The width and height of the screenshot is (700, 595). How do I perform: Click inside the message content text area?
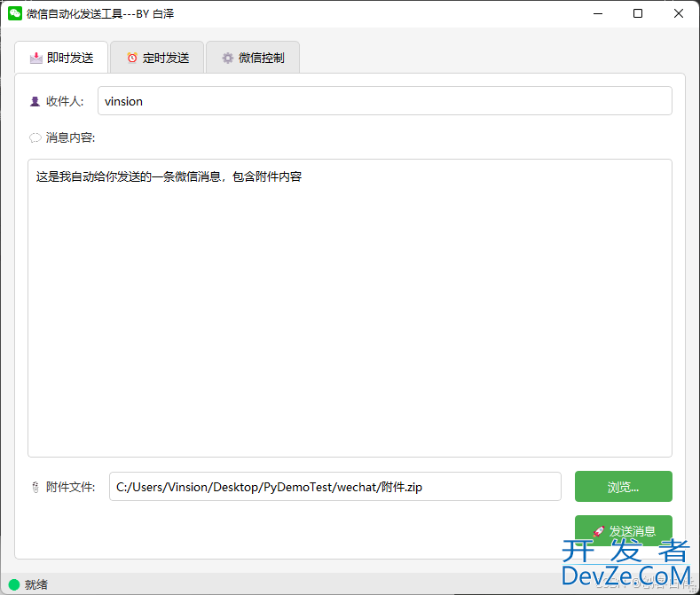pos(350,310)
